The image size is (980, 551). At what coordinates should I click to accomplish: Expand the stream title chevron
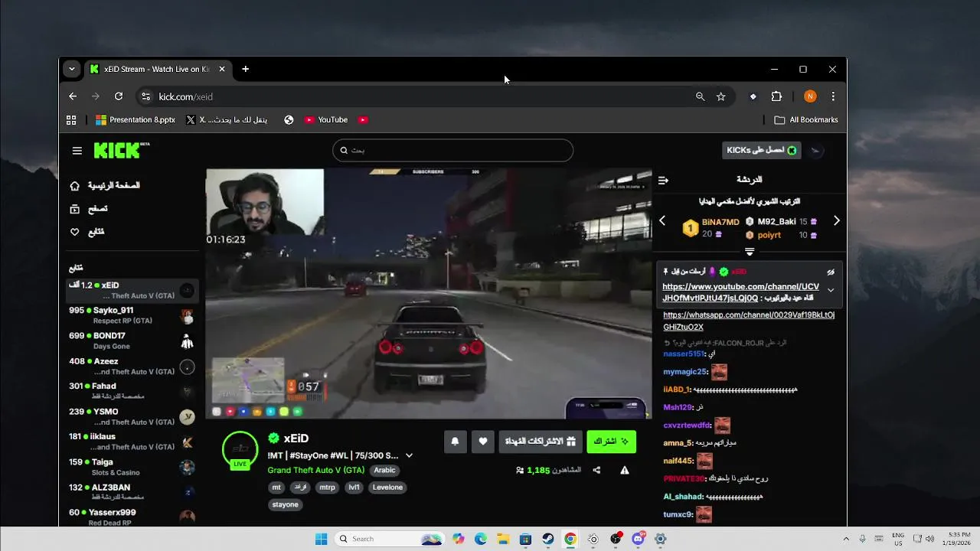click(409, 455)
